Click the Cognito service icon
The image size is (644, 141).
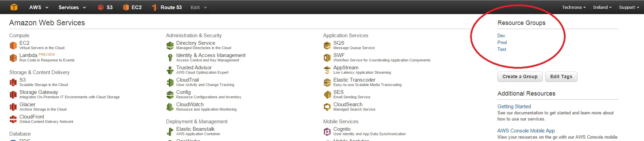[327, 131]
